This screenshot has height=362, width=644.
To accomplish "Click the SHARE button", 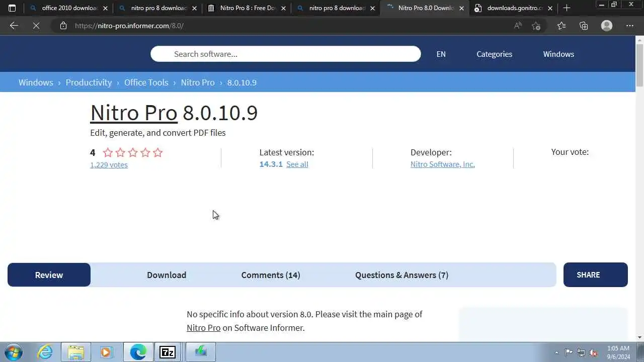I will point(595,275).
